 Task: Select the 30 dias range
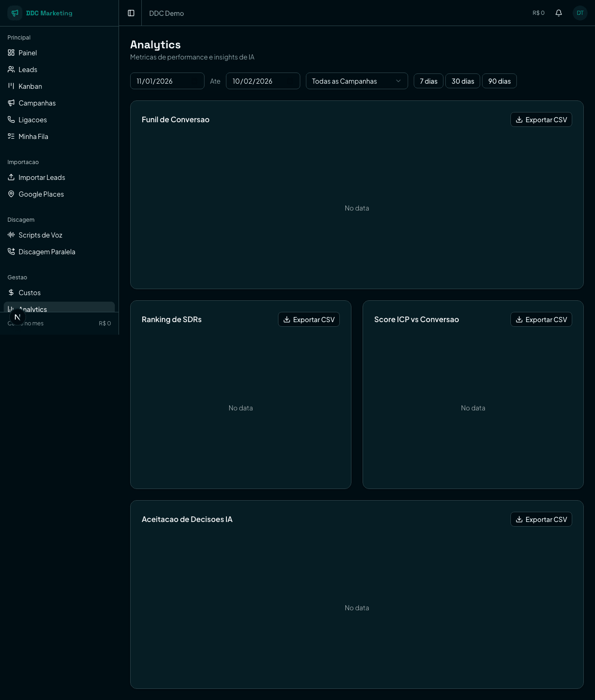[x=463, y=81]
